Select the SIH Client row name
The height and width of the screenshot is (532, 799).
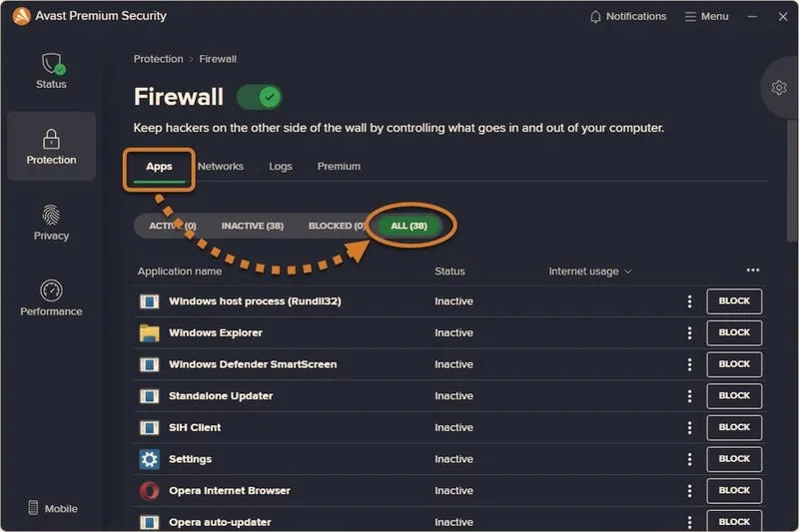[195, 427]
